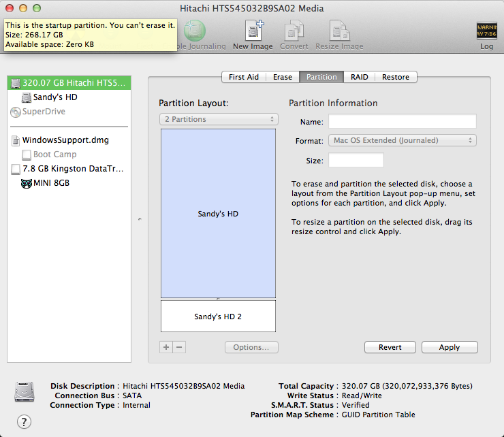Select the Partition tab
Screen dimensions: 504x437
pos(321,77)
